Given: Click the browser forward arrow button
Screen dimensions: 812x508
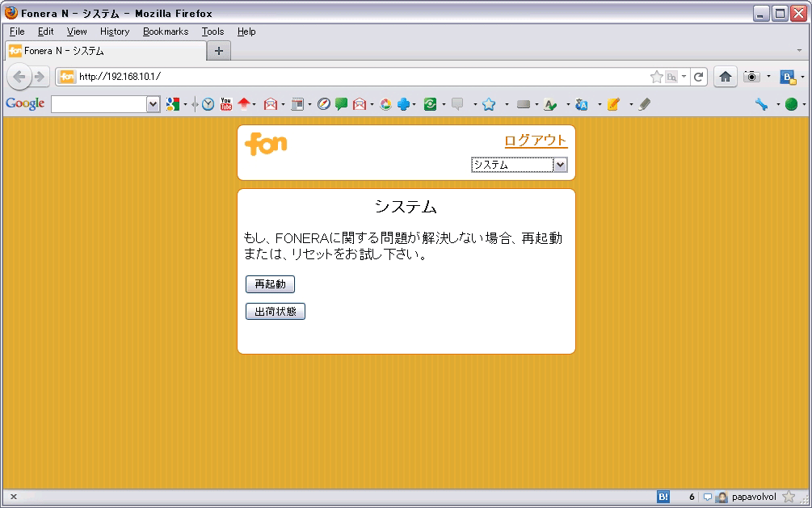Looking at the screenshot, I should [40, 77].
